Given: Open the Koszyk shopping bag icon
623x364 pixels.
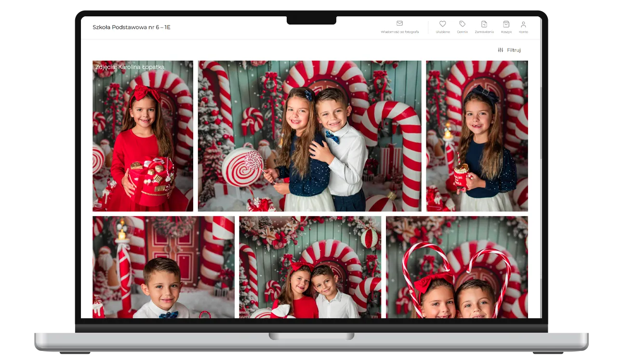Looking at the screenshot, I should click(x=506, y=24).
